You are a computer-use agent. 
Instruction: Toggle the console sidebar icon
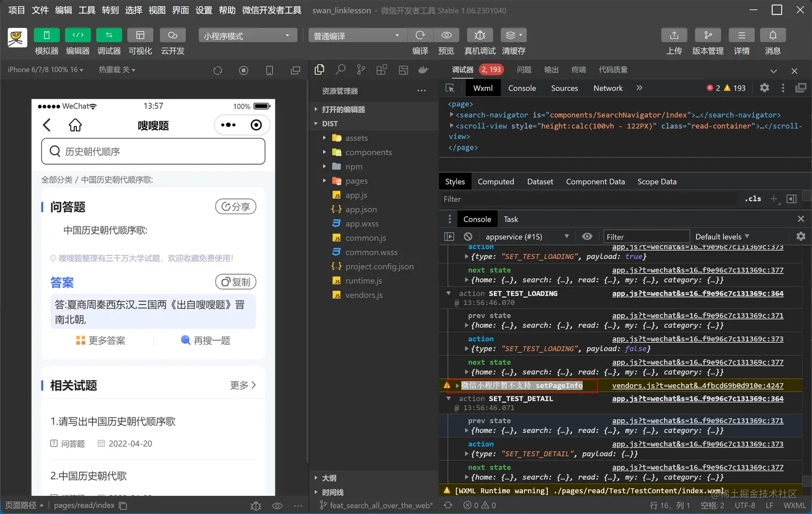(x=450, y=237)
